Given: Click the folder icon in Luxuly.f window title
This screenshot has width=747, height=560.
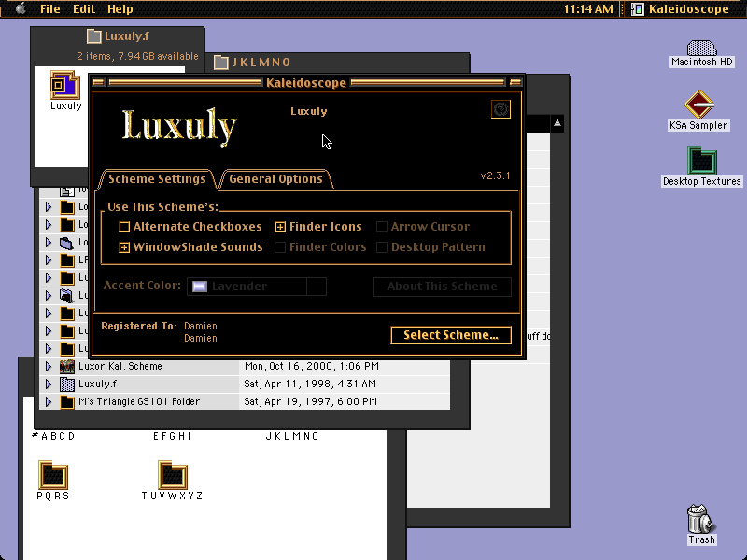Looking at the screenshot, I should (x=94, y=36).
